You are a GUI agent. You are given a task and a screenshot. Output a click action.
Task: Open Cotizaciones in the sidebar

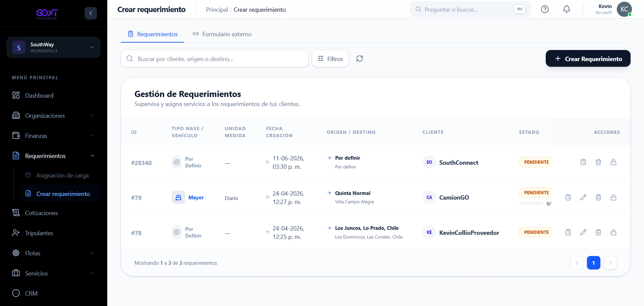pyautogui.click(x=54, y=213)
